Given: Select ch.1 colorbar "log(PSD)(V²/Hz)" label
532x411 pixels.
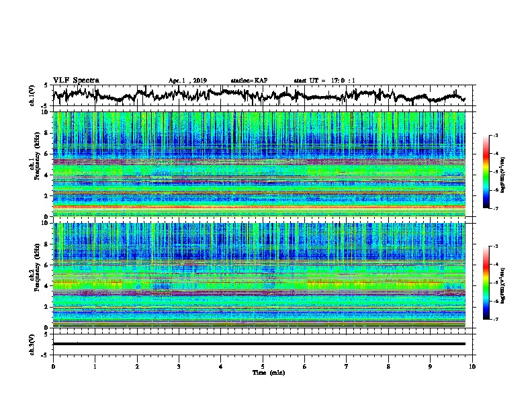Looking at the screenshot, I should 503,175.
